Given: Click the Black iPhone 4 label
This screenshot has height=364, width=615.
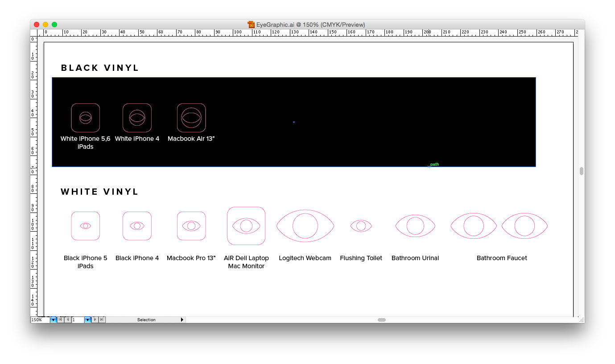Looking at the screenshot, I should click(x=137, y=258).
